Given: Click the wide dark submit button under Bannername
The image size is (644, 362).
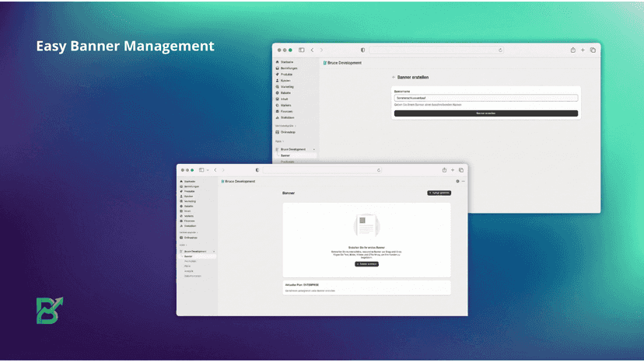Looking at the screenshot, I should click(486, 113).
